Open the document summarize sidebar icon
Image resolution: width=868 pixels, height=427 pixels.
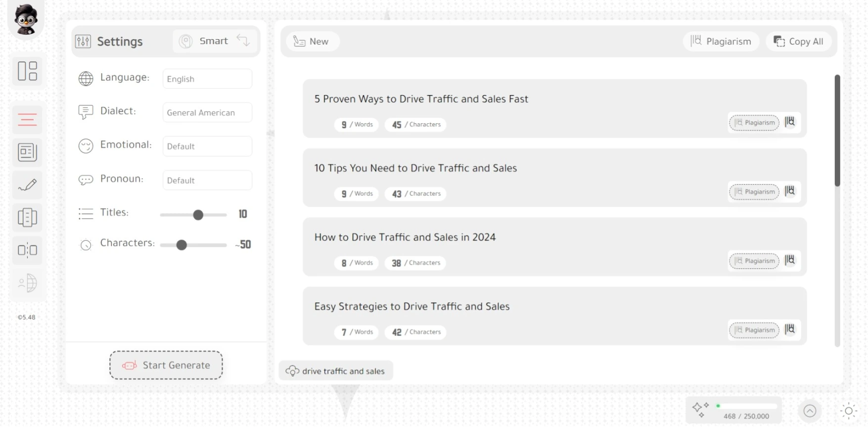[x=27, y=218]
